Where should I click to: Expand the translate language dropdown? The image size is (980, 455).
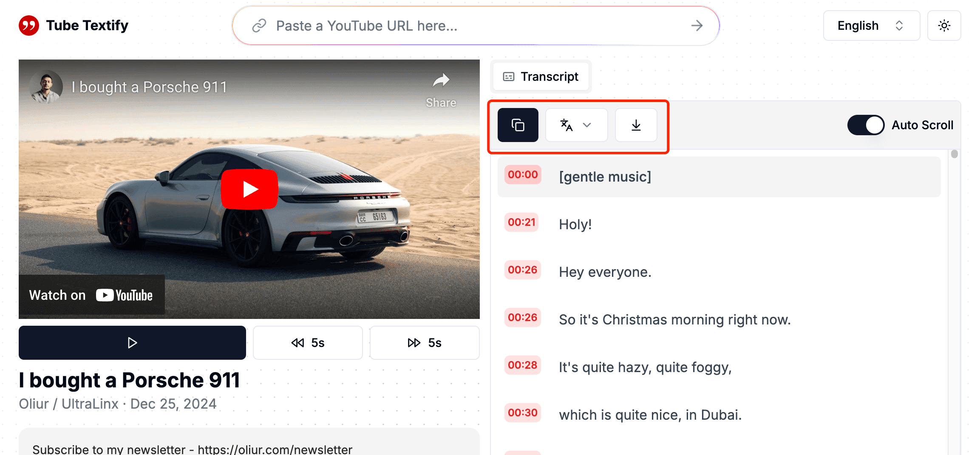point(576,125)
